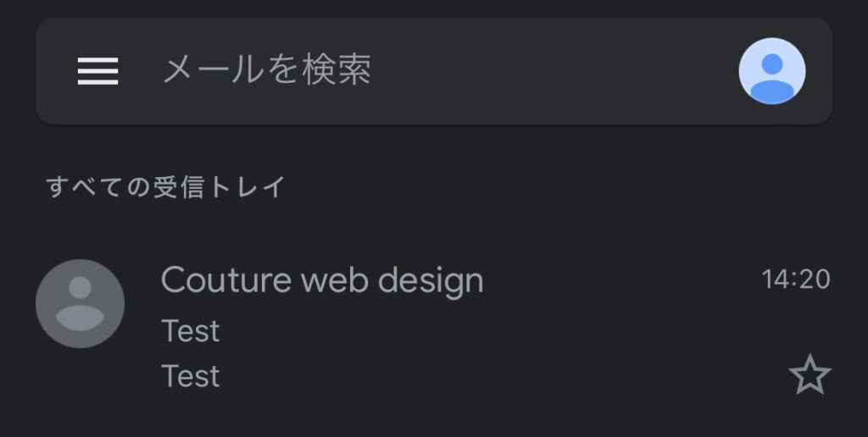Open the account profile avatar
The height and width of the screenshot is (437, 868).
pos(771,71)
